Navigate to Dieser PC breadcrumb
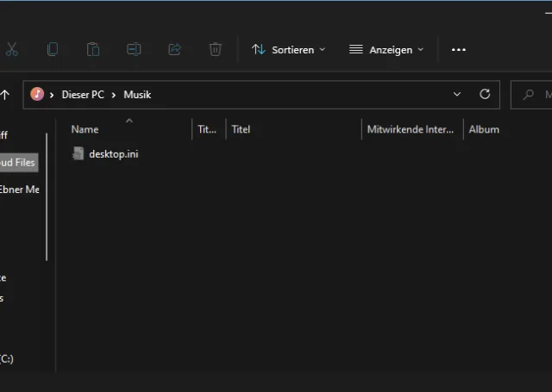 (x=83, y=95)
